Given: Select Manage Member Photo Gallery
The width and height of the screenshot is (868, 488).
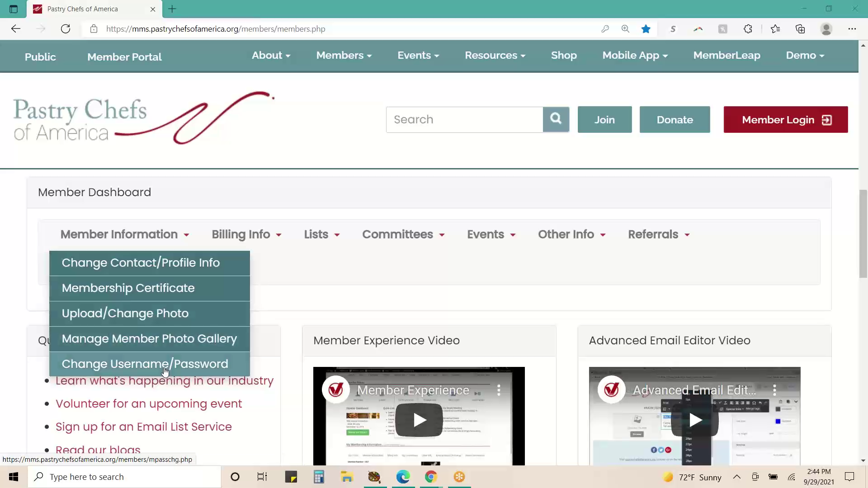Looking at the screenshot, I should click(x=150, y=339).
